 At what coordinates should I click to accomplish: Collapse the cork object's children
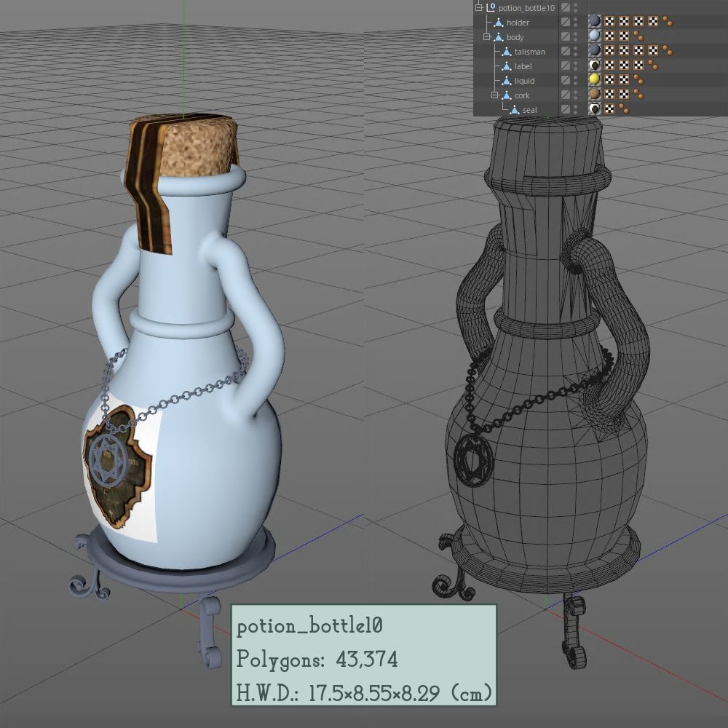point(495,95)
